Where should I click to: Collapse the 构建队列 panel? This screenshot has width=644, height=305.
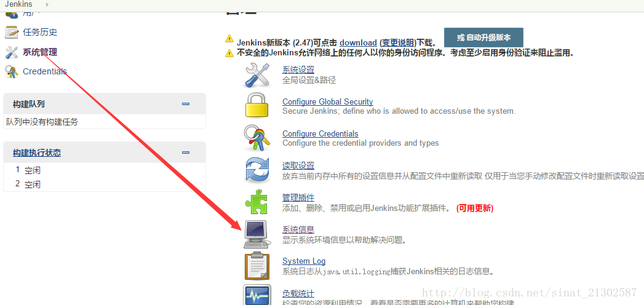(186, 104)
